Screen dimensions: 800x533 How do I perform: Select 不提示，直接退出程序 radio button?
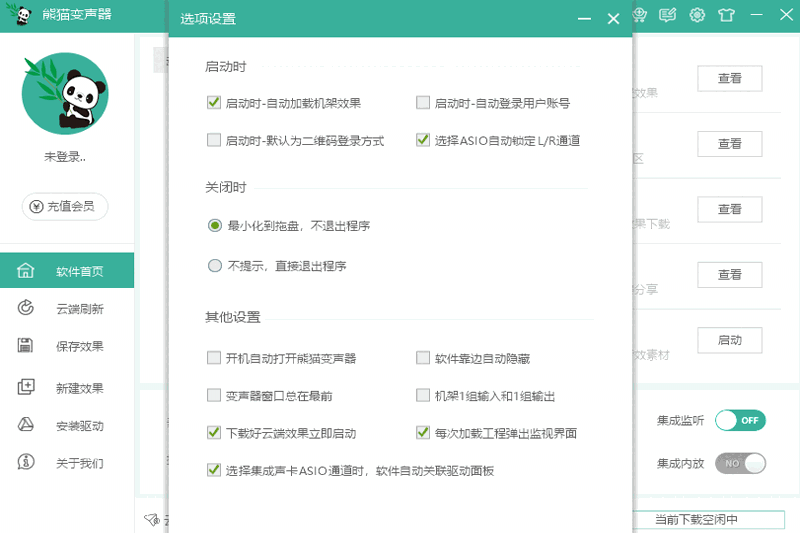coord(214,266)
